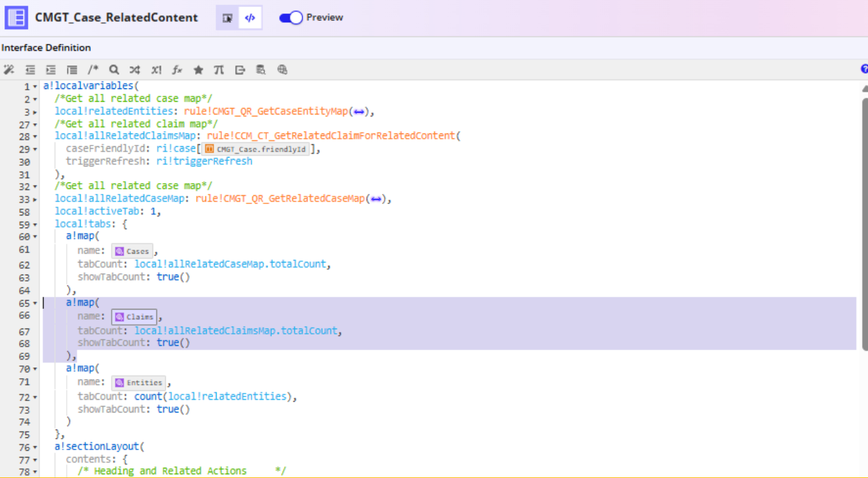The image size is (868, 478).
Task: Click local!allRelatedCaseMap.totalCount on line 62
Action: 230,264
